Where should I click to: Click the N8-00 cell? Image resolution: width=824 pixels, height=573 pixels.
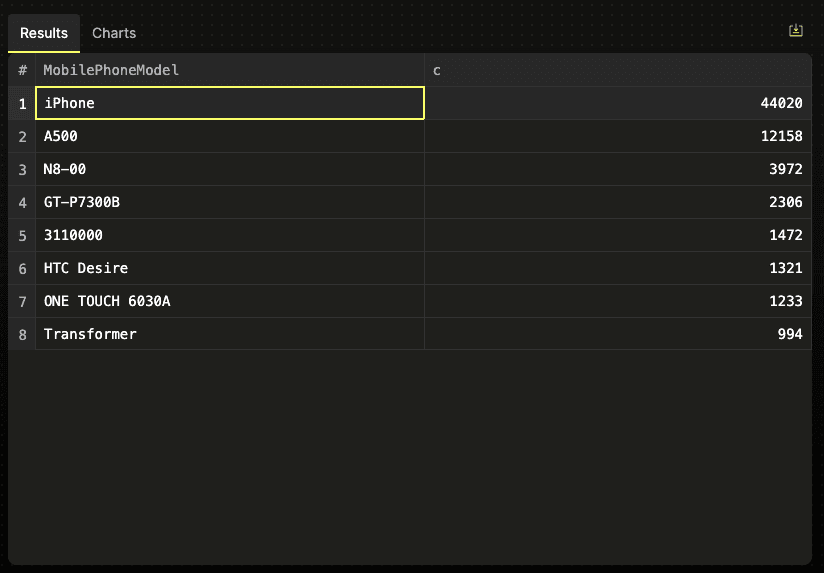point(229,169)
